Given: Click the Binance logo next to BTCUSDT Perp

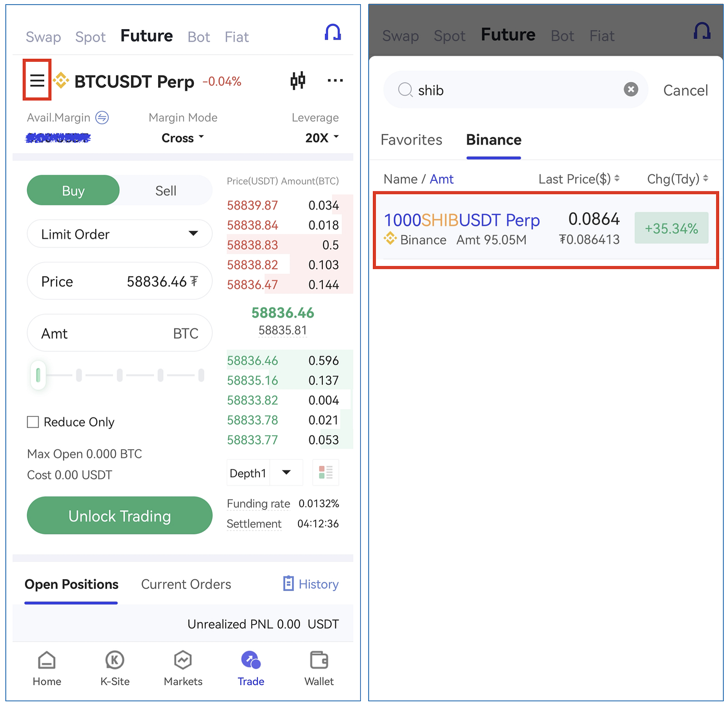Looking at the screenshot, I should click(x=61, y=81).
